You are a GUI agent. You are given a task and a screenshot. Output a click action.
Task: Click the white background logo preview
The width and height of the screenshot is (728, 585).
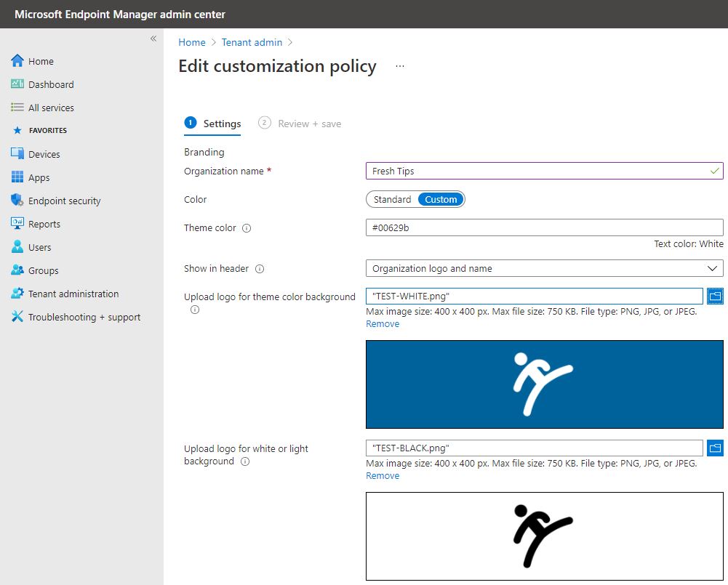[x=544, y=536]
